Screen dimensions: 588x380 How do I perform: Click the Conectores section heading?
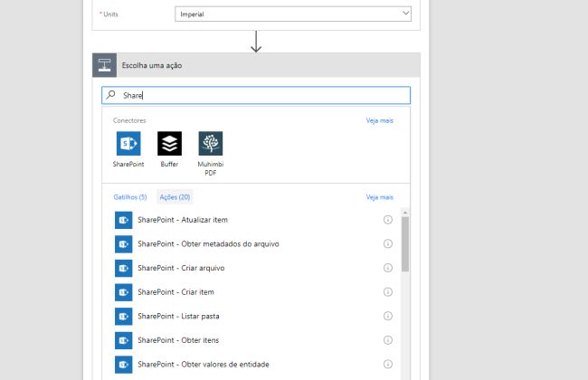(x=129, y=120)
